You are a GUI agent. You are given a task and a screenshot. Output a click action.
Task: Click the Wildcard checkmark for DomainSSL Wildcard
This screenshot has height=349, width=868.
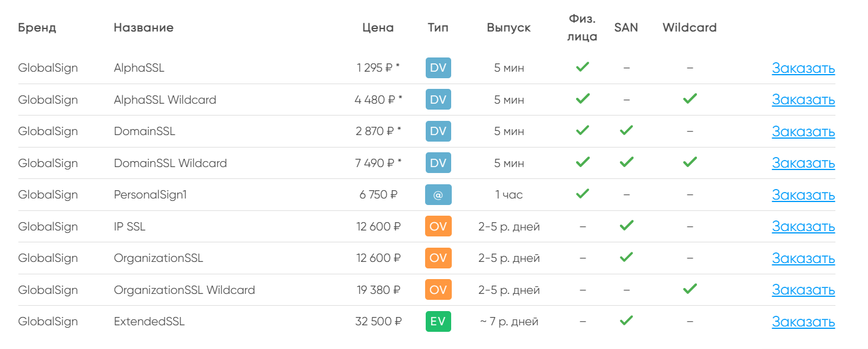click(689, 162)
